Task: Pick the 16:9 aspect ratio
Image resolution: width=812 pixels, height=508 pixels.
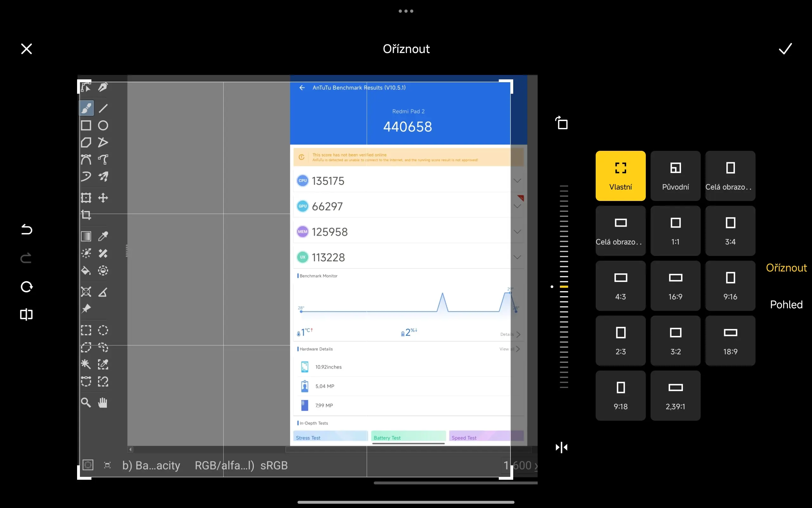Action: coord(675,285)
